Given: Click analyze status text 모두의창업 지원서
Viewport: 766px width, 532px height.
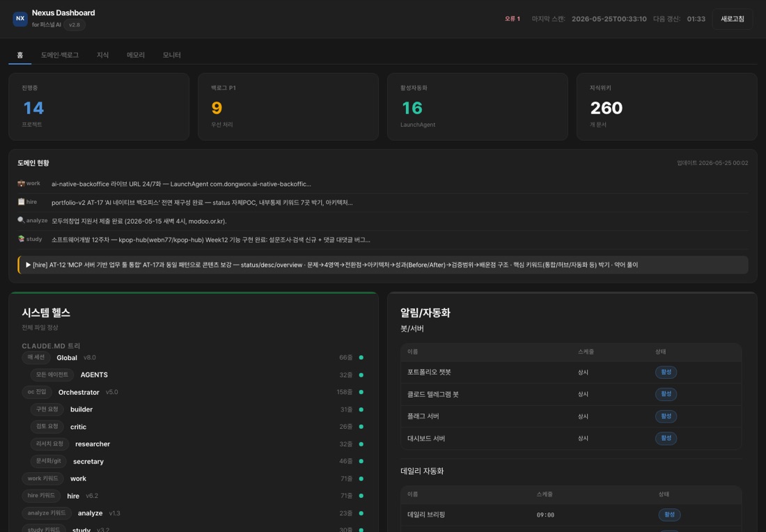Looking at the screenshot, I should (x=139, y=221).
